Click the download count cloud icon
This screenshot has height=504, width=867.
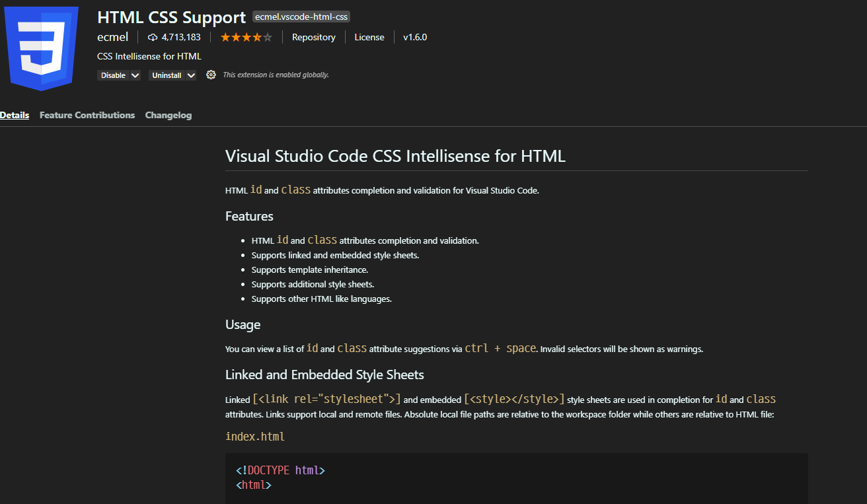tap(153, 37)
